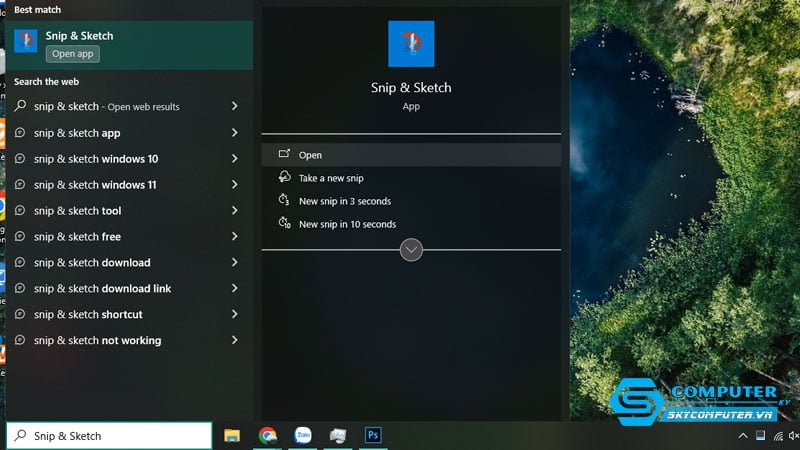Image resolution: width=800 pixels, height=450 pixels.
Task: Click the large Snip & Sketch app tile
Action: (411, 44)
